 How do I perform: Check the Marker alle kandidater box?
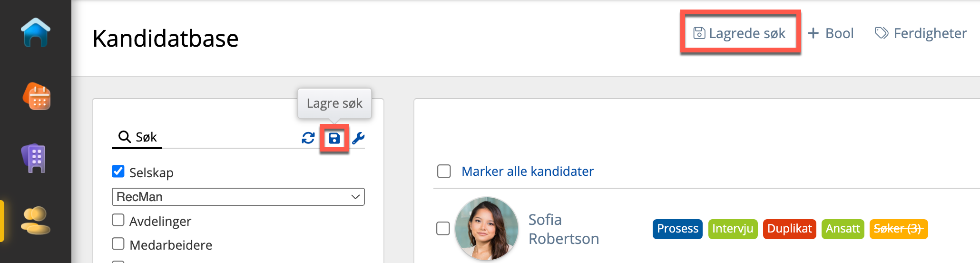point(444,171)
